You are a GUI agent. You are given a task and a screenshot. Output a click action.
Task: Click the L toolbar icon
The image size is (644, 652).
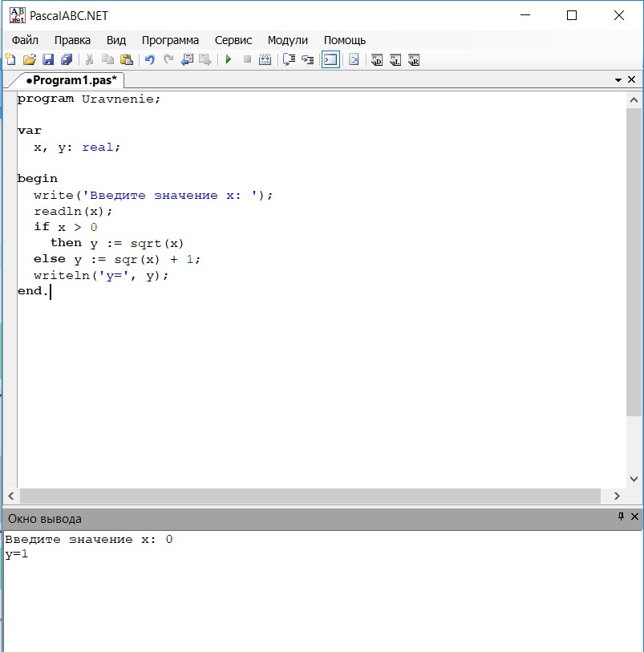(395, 60)
